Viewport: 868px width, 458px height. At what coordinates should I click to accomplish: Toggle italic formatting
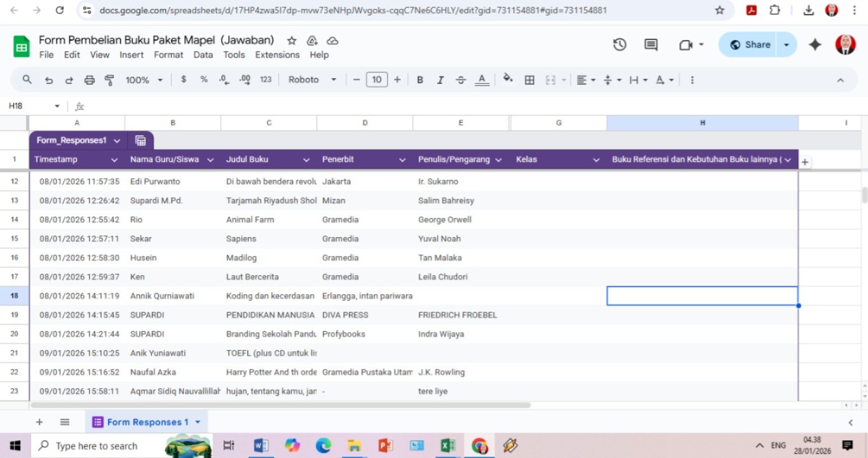[440, 80]
